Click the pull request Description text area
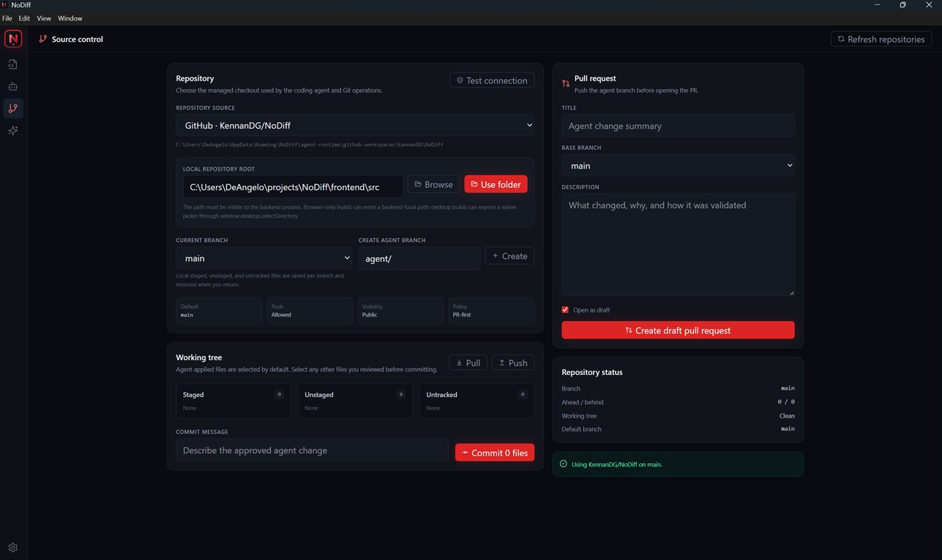The width and height of the screenshot is (942, 560). click(678, 244)
